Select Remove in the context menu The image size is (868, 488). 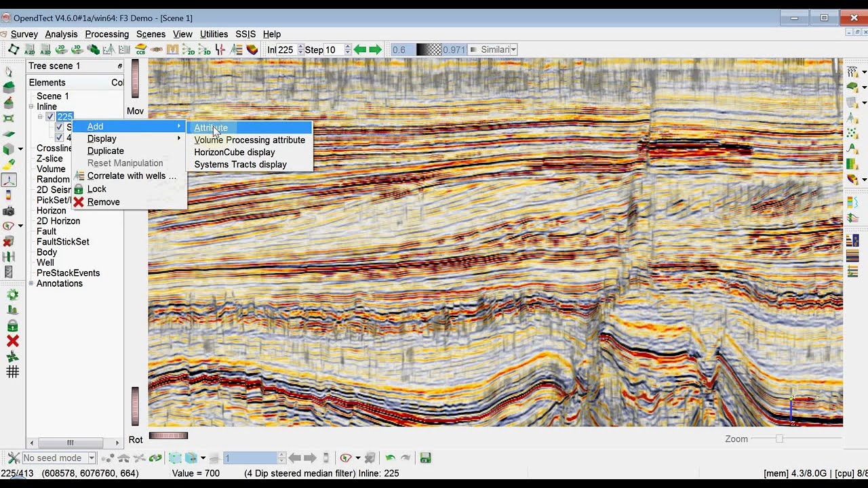tap(104, 202)
